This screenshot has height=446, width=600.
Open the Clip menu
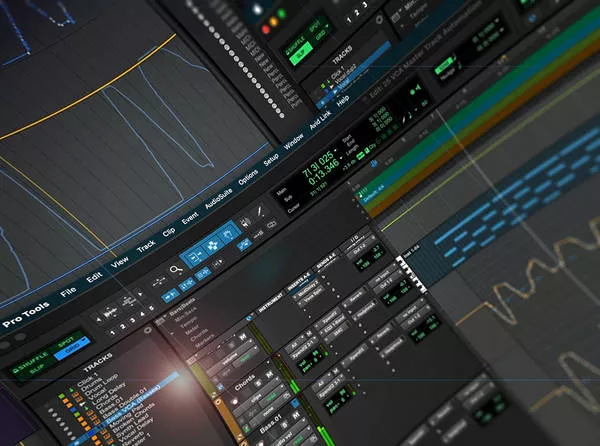169,232
